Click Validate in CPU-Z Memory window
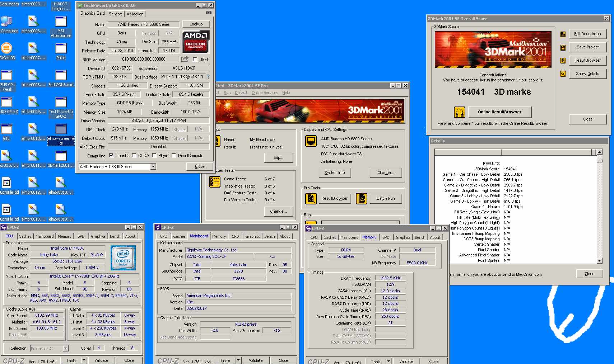Screen dimensions: 614x364 point(406,361)
